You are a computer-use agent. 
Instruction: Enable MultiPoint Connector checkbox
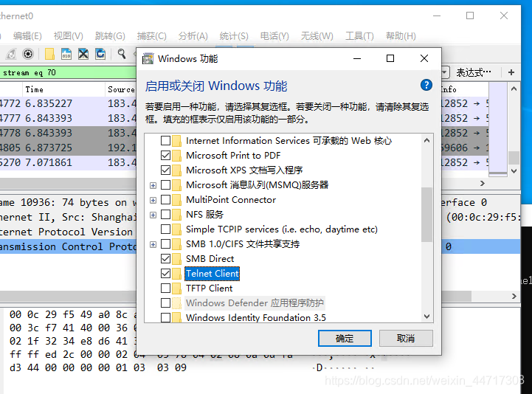coord(165,199)
